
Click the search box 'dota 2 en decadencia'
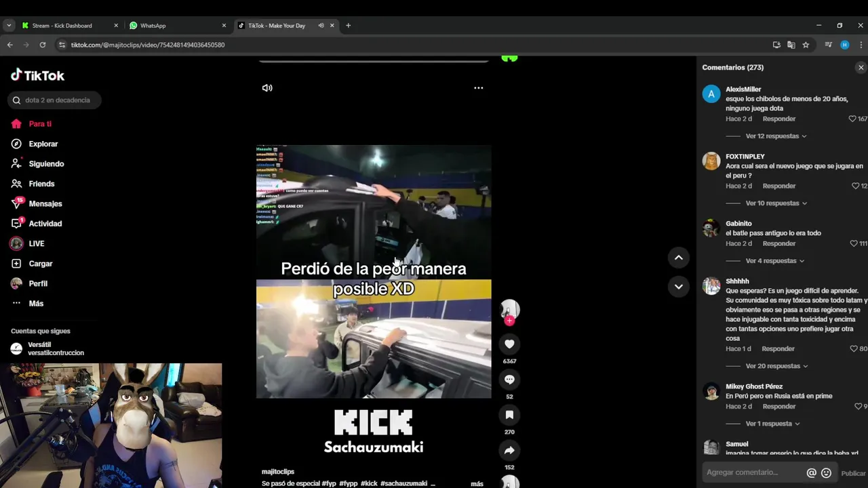point(54,100)
